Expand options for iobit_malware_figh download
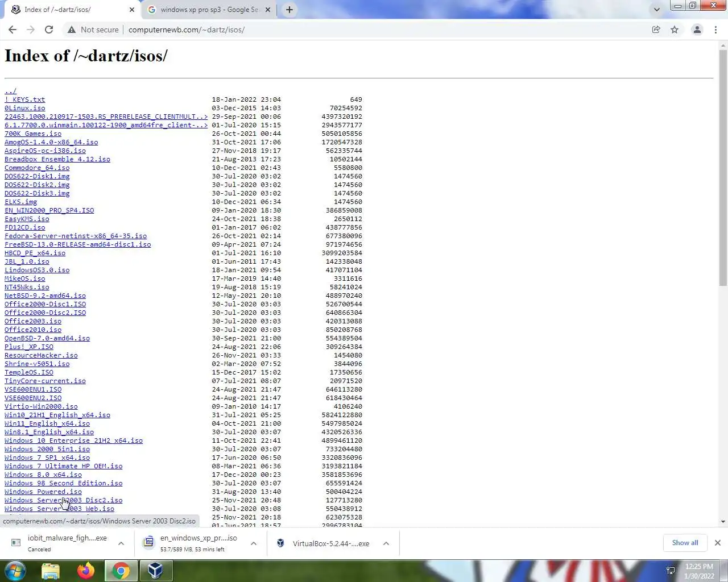728x582 pixels. pos(121,543)
